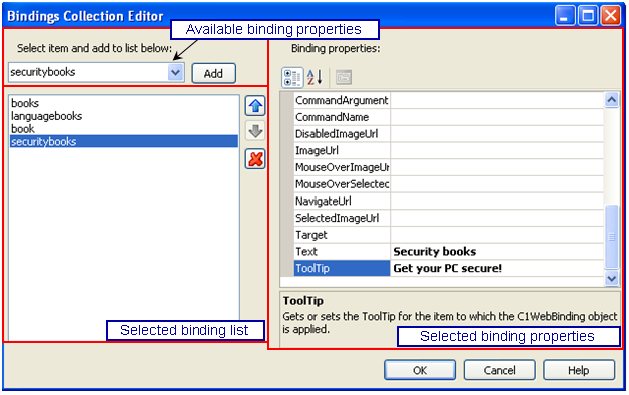Image resolution: width=629 pixels, height=395 pixels.
Task: Select the ImageUrl property row
Action: click(448, 151)
